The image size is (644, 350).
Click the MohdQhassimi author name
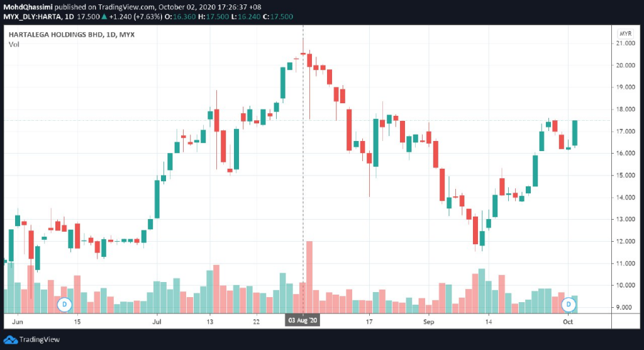[28, 7]
